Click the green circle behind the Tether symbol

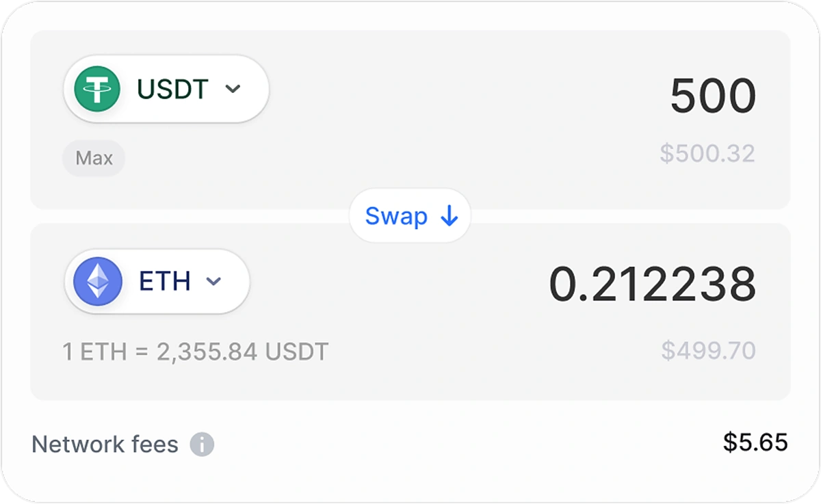pos(98,89)
